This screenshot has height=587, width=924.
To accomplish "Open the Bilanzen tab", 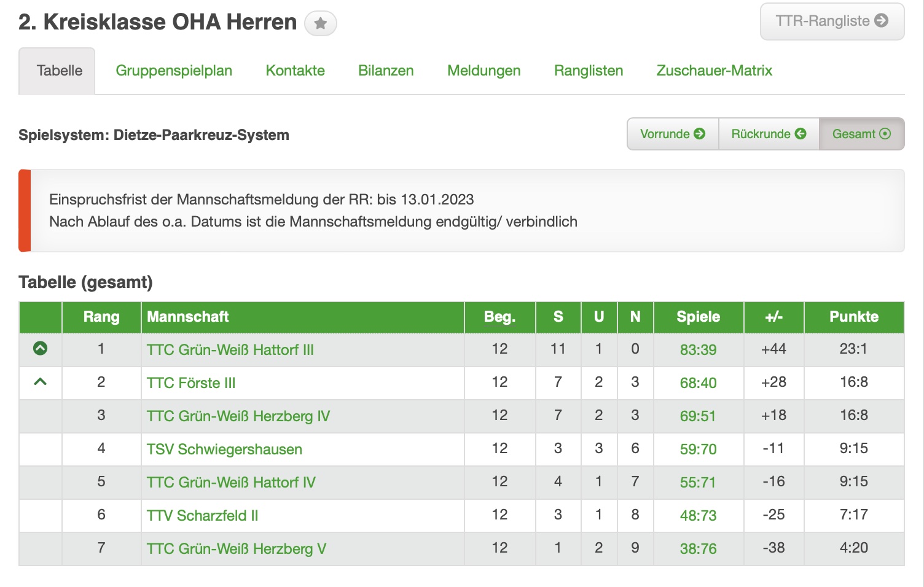I will click(386, 71).
